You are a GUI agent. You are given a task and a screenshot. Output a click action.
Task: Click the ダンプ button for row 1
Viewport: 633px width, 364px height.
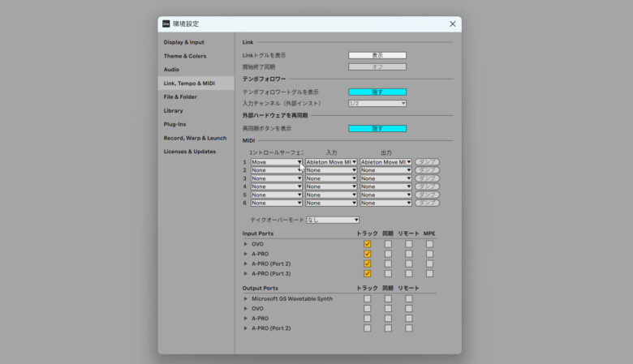(x=427, y=162)
